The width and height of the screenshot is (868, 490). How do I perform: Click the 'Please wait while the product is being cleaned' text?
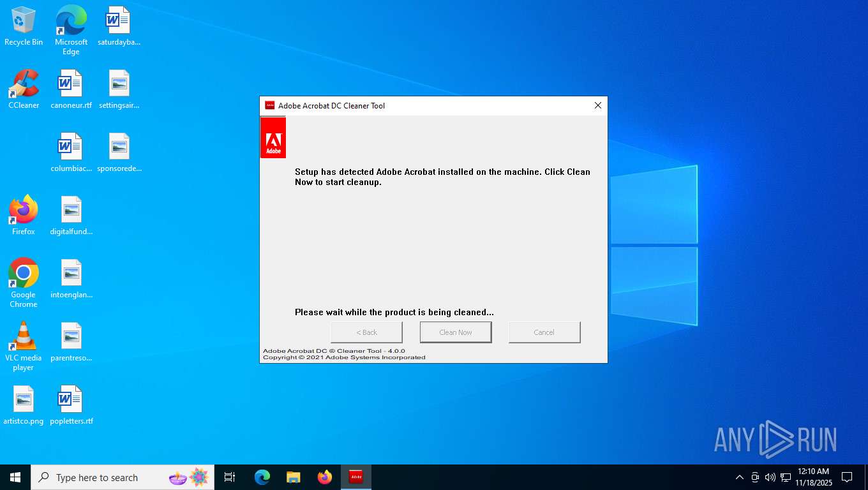coord(394,313)
